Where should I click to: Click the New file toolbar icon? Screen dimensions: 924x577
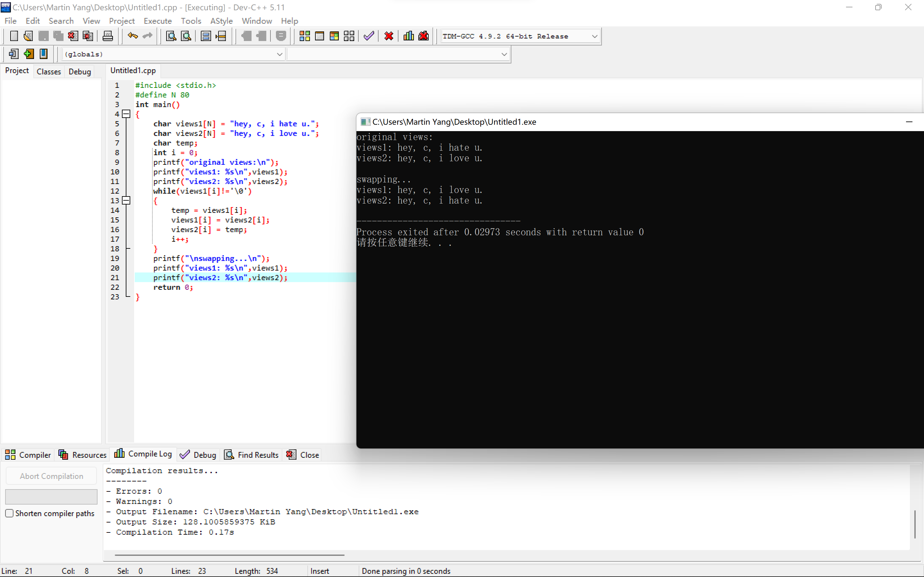coord(14,36)
